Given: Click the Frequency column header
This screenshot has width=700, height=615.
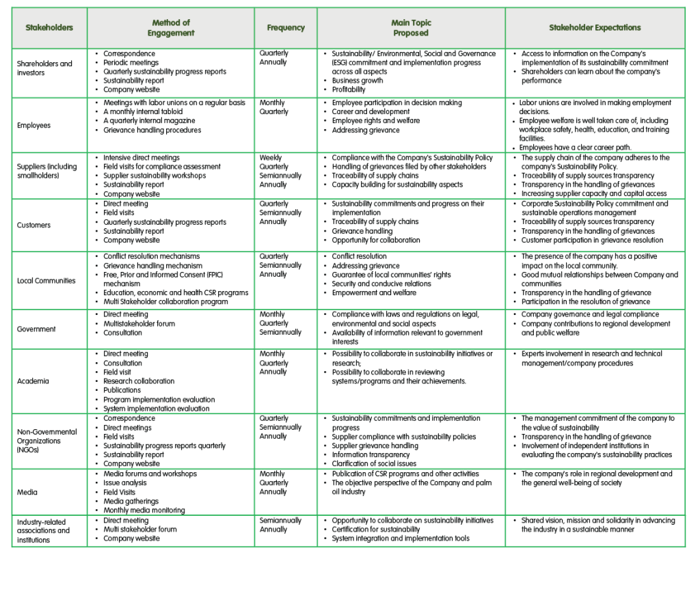Looking at the screenshot, I should point(286,28).
